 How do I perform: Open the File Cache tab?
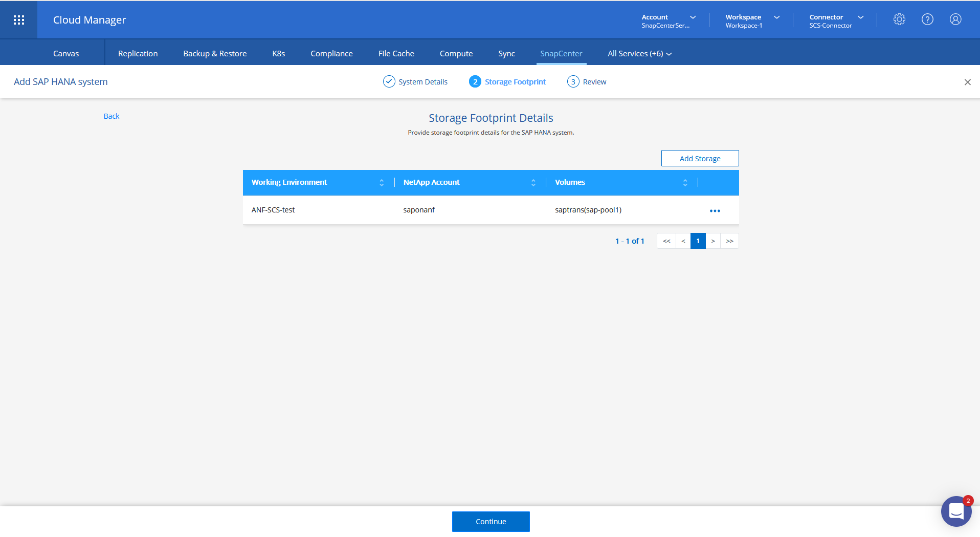pyautogui.click(x=396, y=54)
